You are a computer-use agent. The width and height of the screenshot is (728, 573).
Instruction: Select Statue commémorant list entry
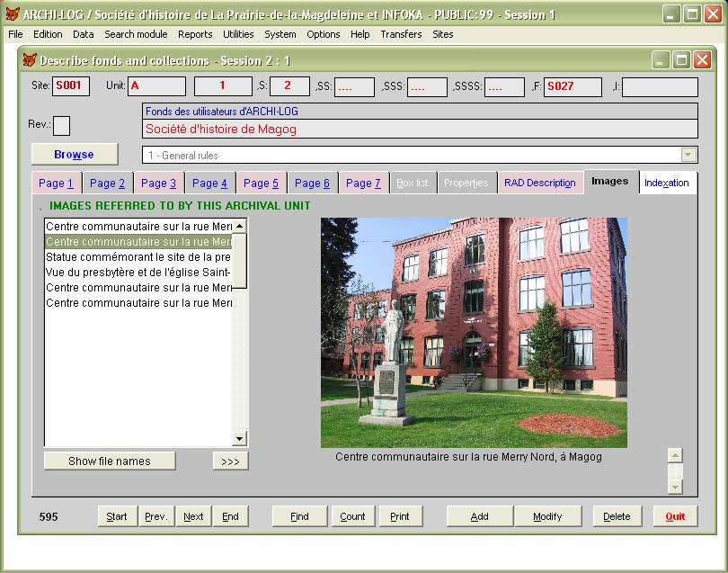(138, 257)
